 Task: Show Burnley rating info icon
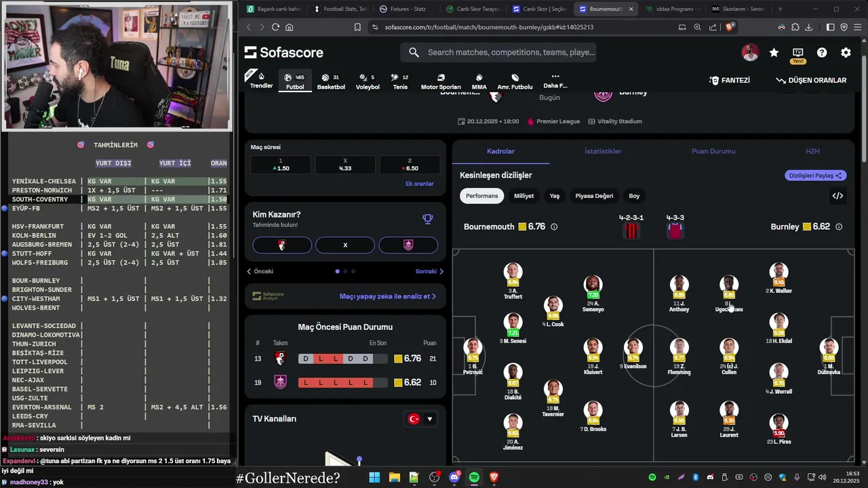pos(839,227)
